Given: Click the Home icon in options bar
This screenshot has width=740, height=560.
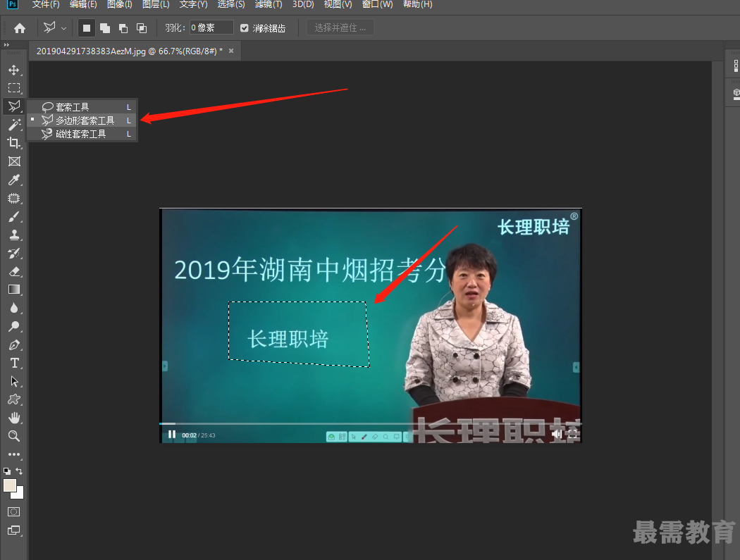Looking at the screenshot, I should (19, 28).
